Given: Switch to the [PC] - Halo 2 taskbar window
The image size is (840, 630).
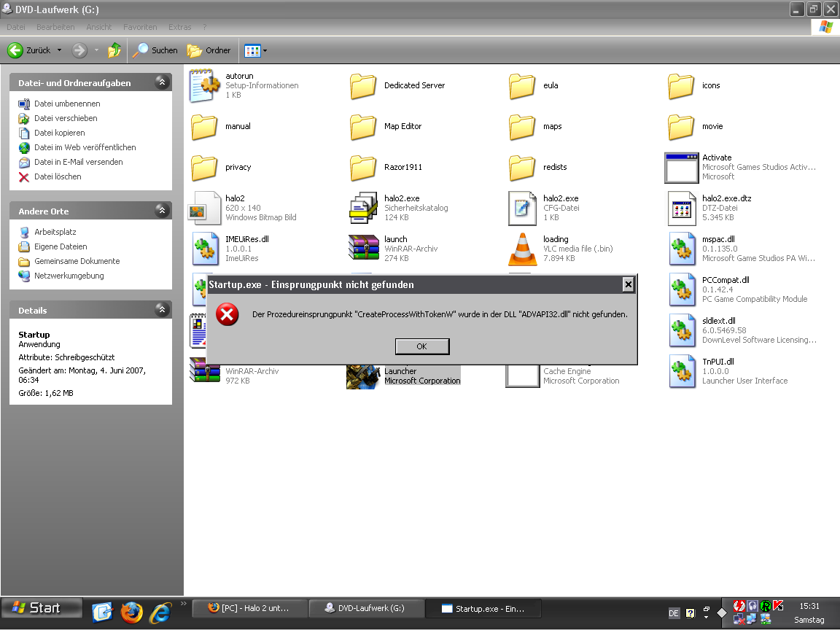Looking at the screenshot, I should click(249, 608).
